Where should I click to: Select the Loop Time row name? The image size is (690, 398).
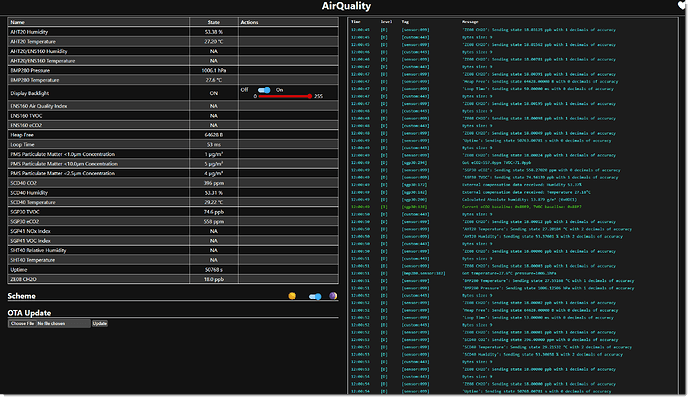pyautogui.click(x=22, y=145)
